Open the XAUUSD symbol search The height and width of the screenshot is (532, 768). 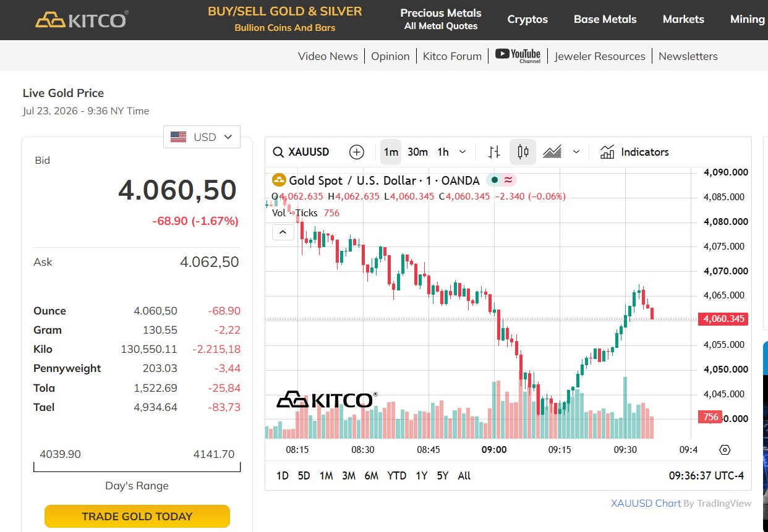[x=302, y=152]
